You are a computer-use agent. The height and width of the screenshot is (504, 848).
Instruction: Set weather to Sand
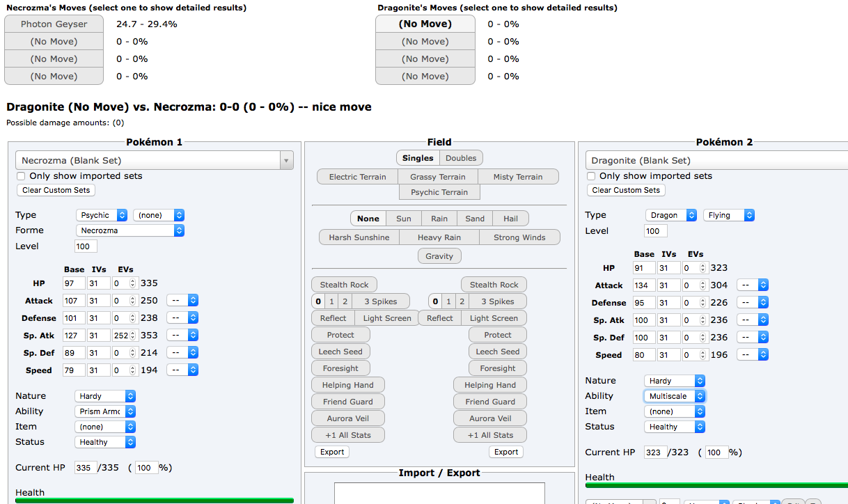tap(475, 219)
